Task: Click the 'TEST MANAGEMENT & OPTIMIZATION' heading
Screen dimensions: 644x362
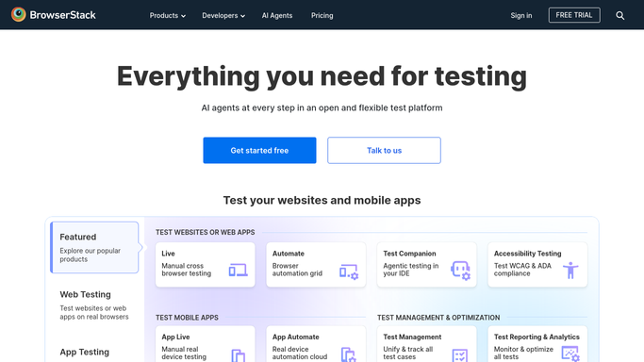Action: point(438,318)
